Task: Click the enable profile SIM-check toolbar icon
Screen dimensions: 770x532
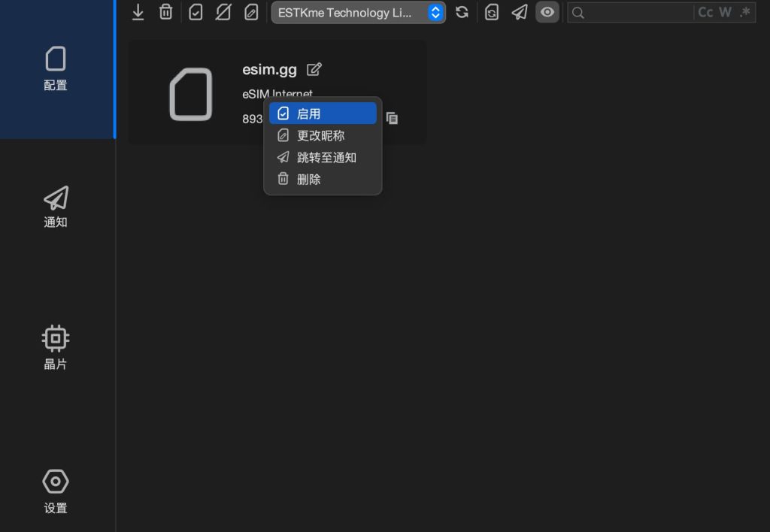Action: coord(196,12)
